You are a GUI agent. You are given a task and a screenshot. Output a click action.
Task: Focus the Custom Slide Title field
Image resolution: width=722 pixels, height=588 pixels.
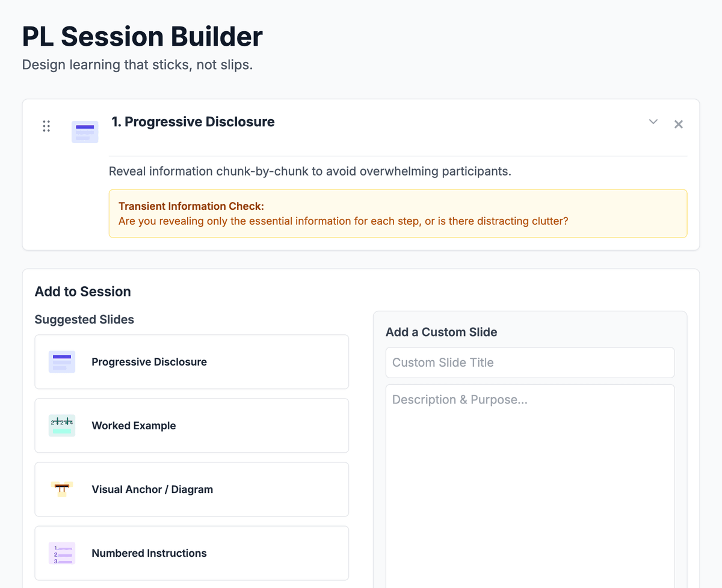pyautogui.click(x=529, y=363)
